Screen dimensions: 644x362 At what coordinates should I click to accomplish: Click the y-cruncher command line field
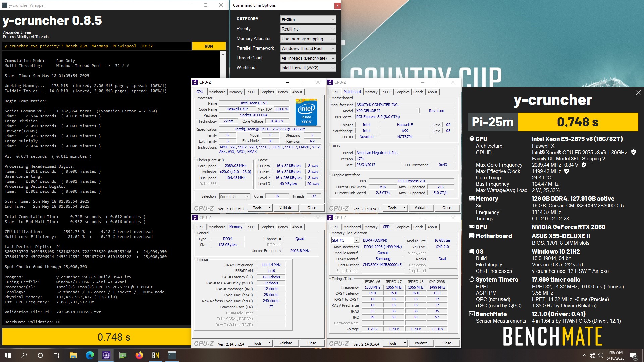97,46
